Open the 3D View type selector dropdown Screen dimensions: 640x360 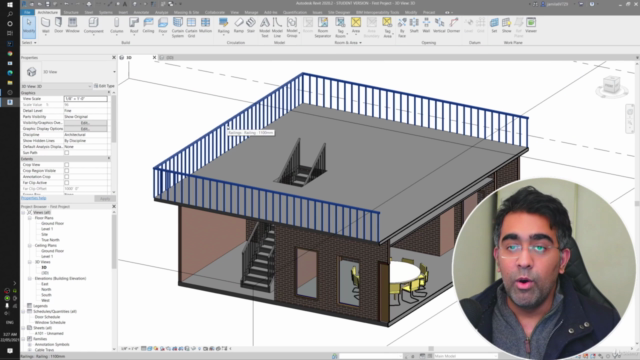(x=114, y=72)
